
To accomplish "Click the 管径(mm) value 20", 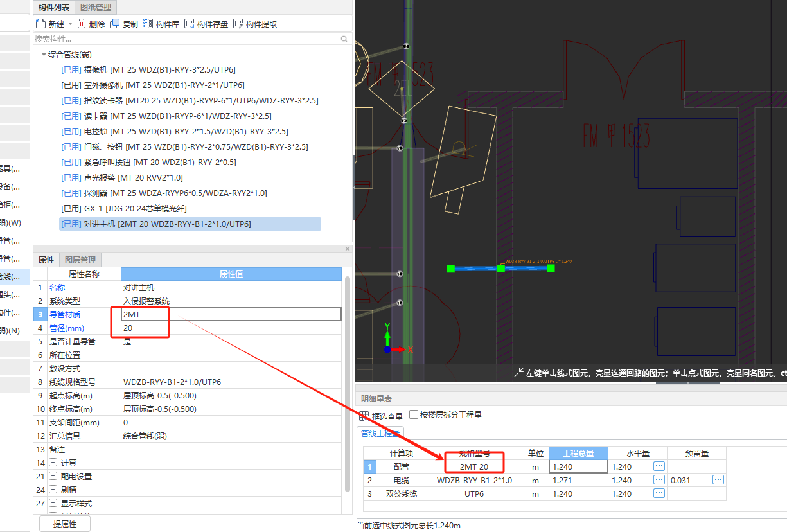I will (231, 328).
